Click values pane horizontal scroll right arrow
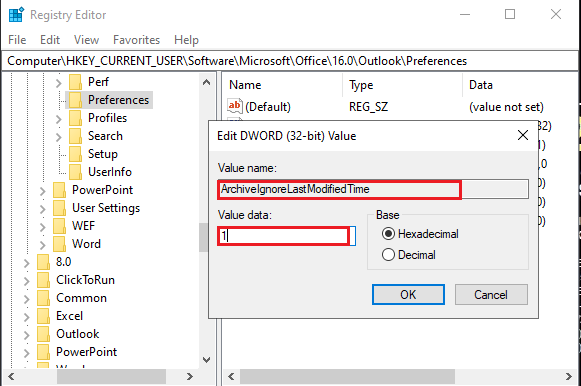The width and height of the screenshot is (581, 386). point(569,377)
